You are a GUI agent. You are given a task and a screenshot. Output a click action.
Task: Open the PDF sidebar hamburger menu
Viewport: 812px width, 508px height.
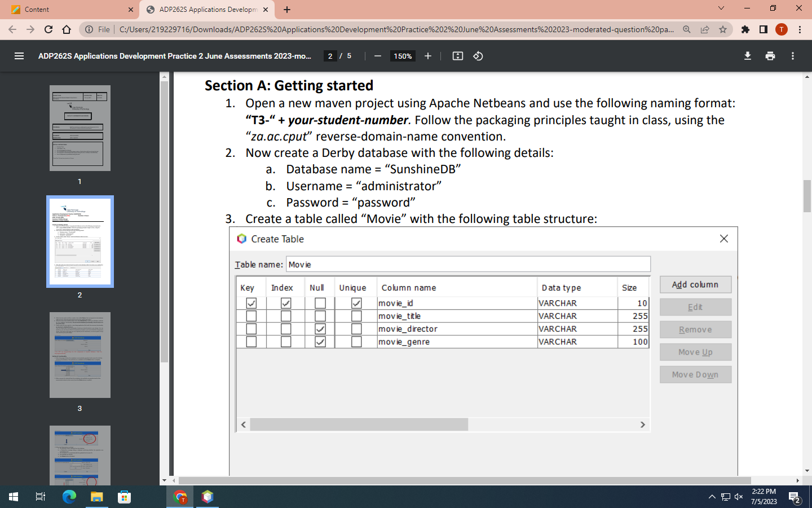click(19, 56)
